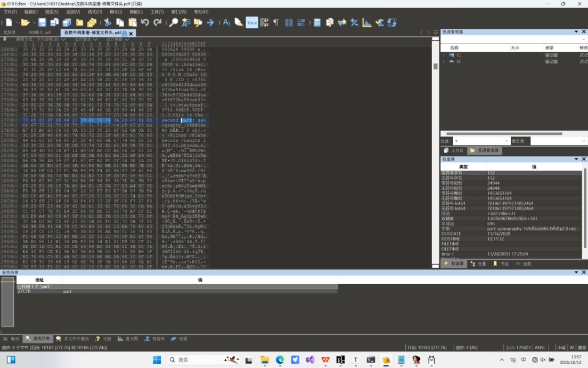Toggle the Hex edit mode button
Viewport: 588px width, 368px height.
pyautogui.click(x=252, y=22)
